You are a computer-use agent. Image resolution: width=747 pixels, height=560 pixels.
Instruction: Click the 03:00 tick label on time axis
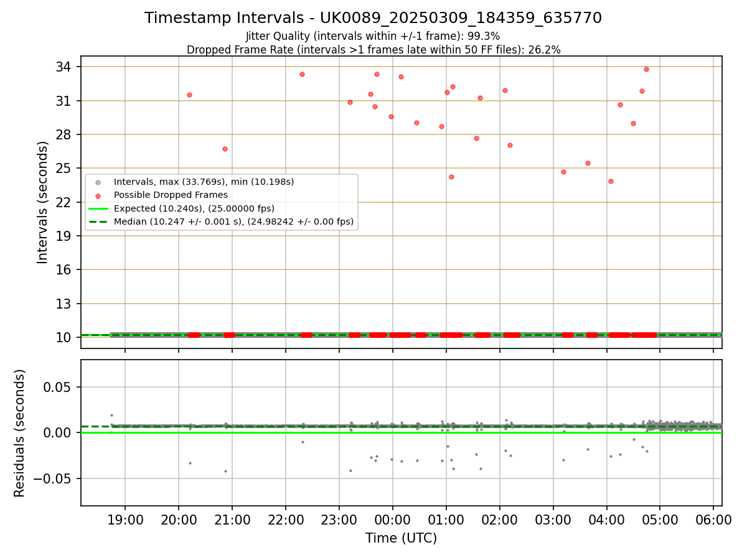click(553, 519)
